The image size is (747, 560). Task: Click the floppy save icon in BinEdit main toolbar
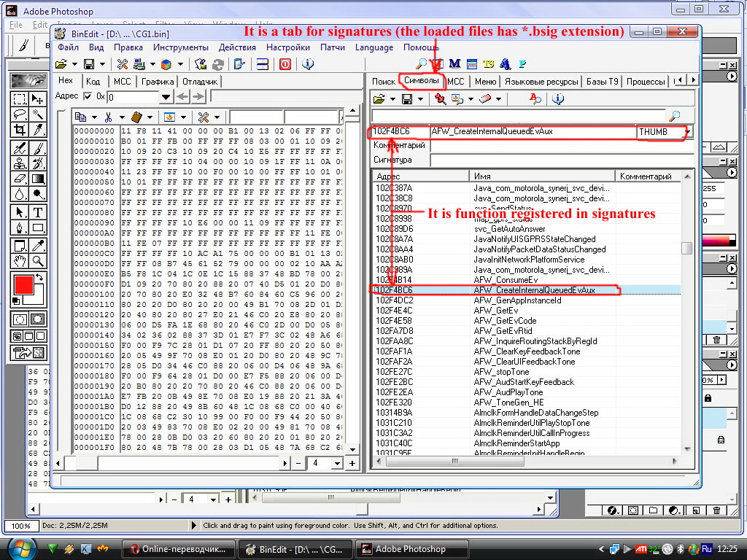point(89,64)
